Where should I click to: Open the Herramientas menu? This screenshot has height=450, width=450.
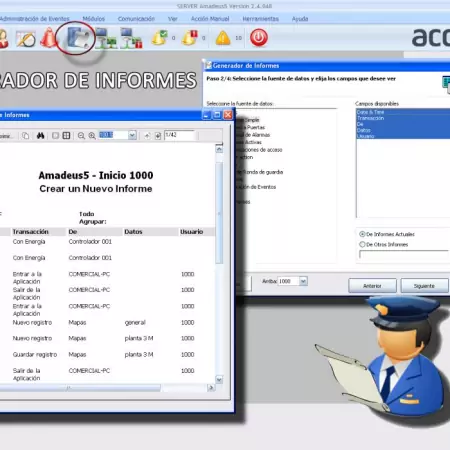pyautogui.click(x=261, y=19)
